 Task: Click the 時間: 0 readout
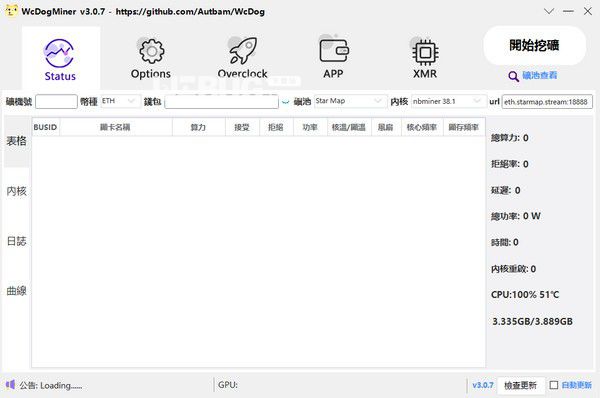(x=505, y=242)
